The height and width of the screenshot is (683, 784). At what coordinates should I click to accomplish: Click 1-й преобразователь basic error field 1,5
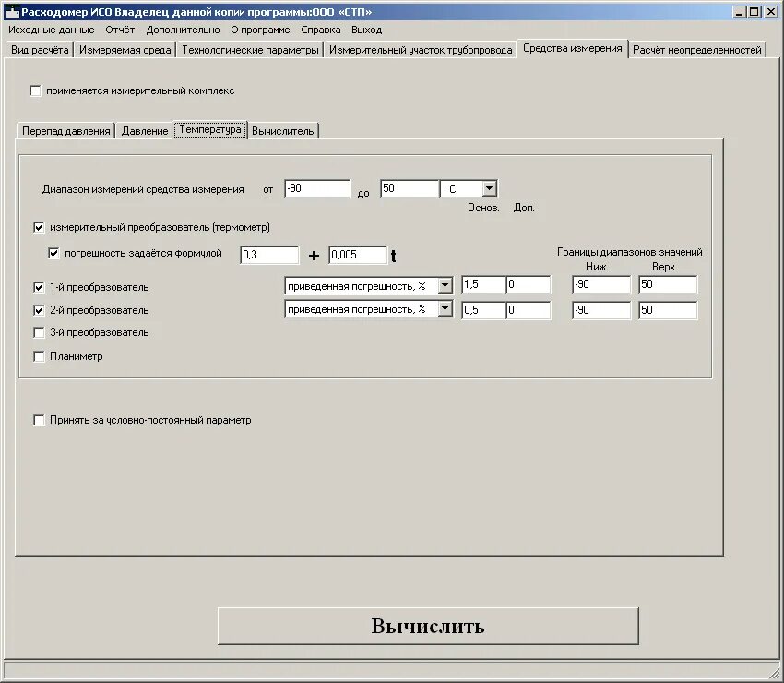pos(483,284)
